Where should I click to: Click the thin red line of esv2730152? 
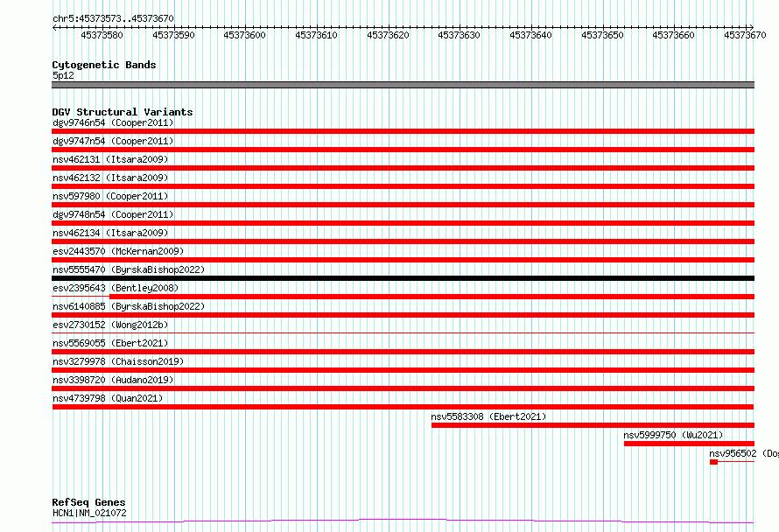tap(403, 332)
